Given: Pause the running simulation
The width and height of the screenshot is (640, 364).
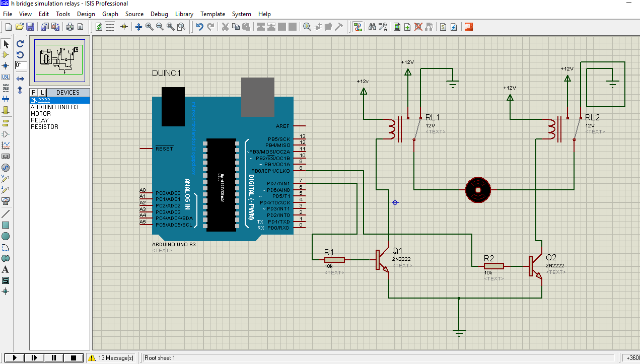Looking at the screenshot, I should (x=53, y=357).
